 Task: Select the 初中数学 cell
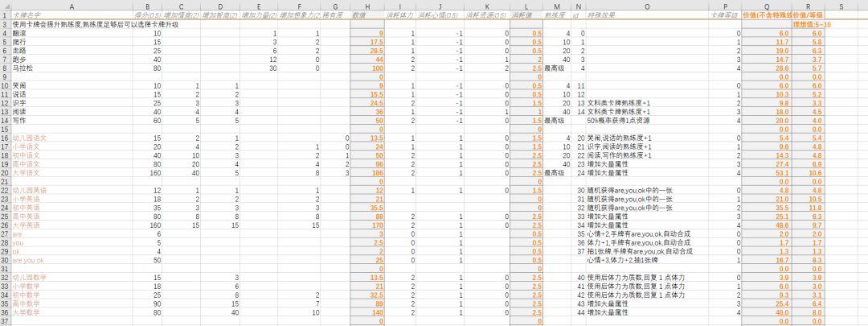(72, 295)
